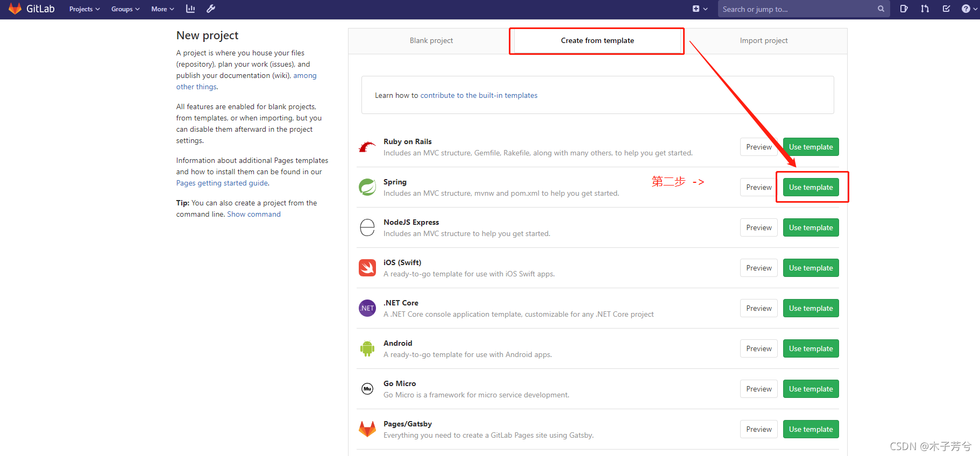Viewport: 980px width, 456px height.
Task: Click the NodeJS Express title text
Action: [x=411, y=223]
